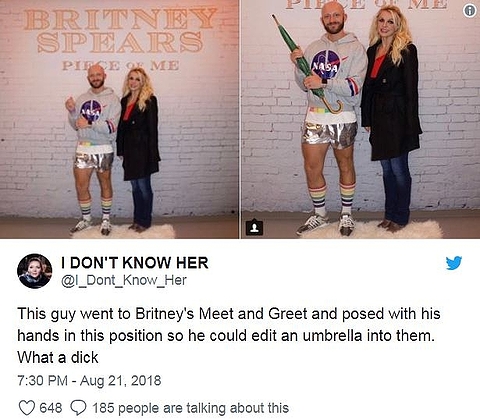Click the tweet text about Britney's Meet and Greet
Image resolution: width=480 pixels, height=419 pixels.
(x=229, y=335)
